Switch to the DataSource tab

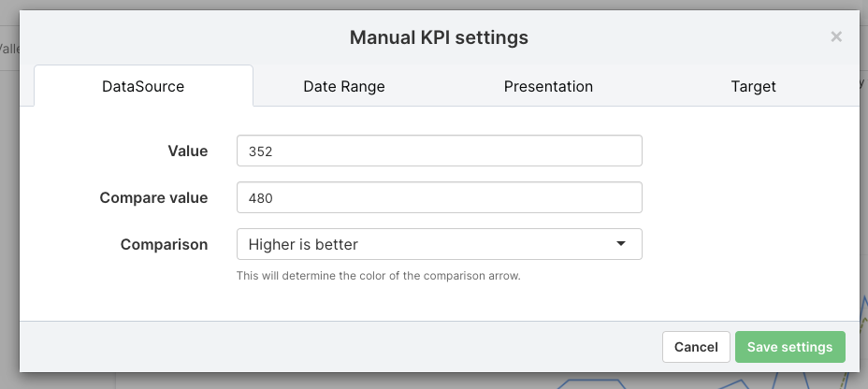[x=143, y=86]
